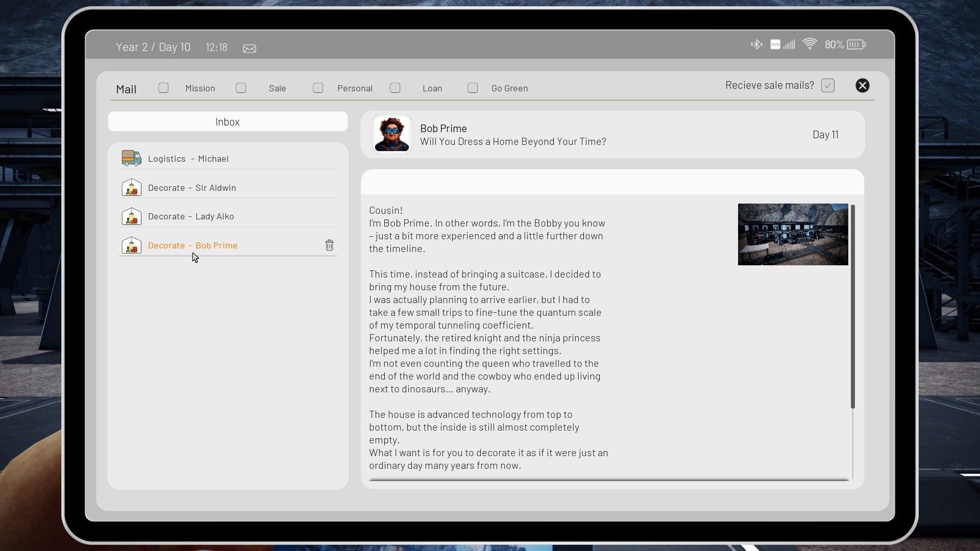Click the keyboard icon in the status bar
This screenshot has width=980, height=551.
[x=775, y=44]
